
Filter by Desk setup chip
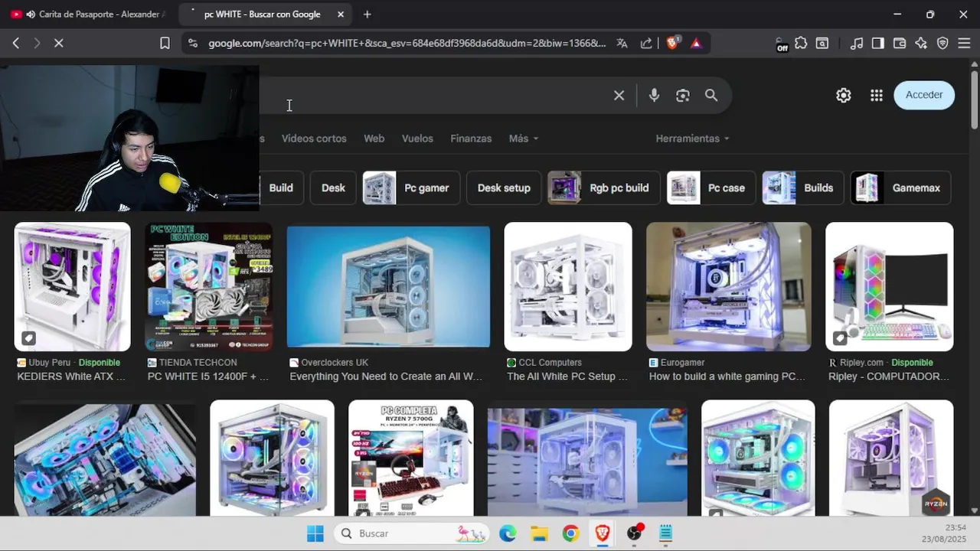[x=504, y=187]
